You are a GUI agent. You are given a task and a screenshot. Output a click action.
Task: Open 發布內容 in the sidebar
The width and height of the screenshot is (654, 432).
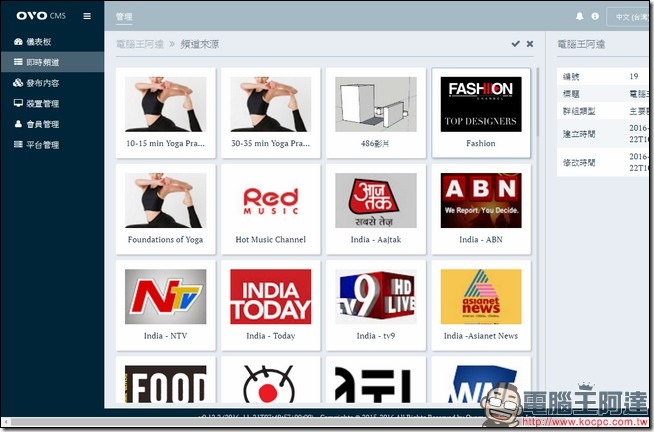pos(52,83)
